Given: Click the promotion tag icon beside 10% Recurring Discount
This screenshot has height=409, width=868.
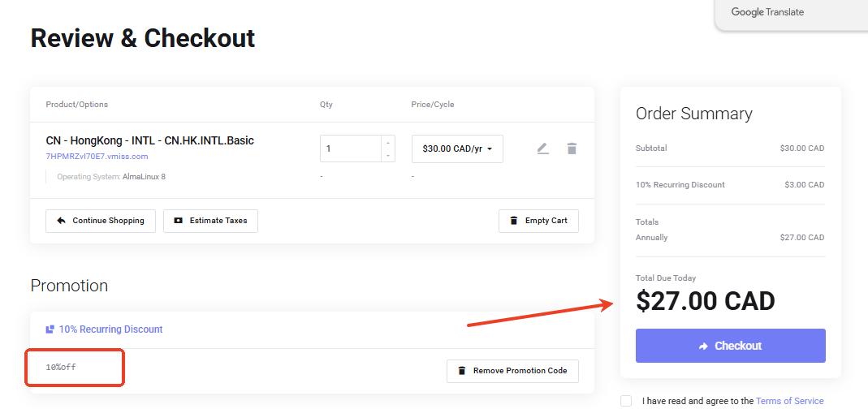Looking at the screenshot, I should point(50,329).
